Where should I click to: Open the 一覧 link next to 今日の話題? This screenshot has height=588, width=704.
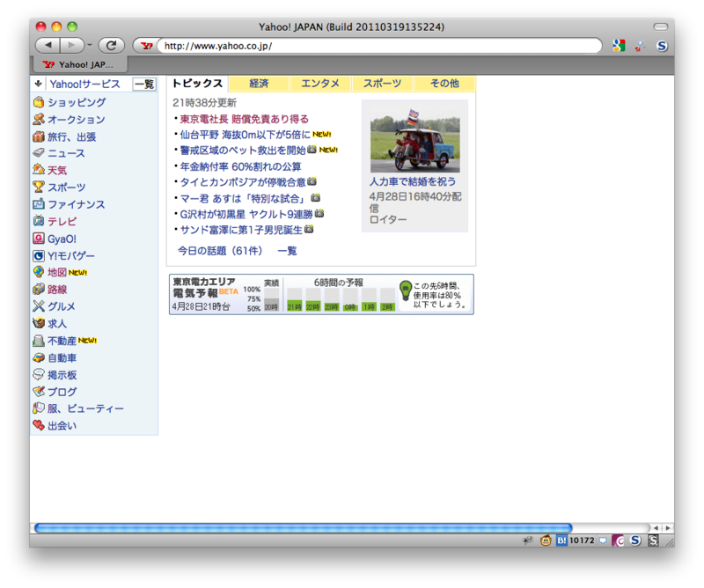tap(288, 251)
